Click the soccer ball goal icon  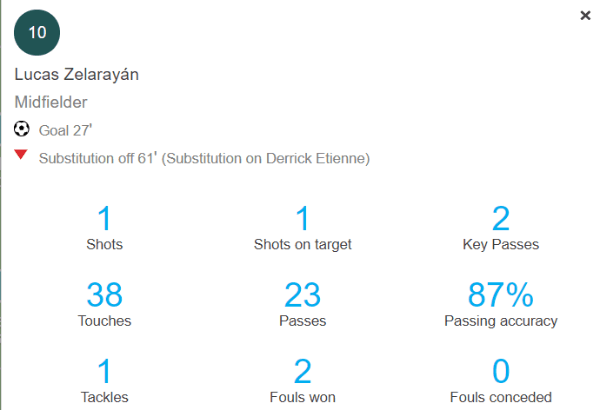(22, 129)
